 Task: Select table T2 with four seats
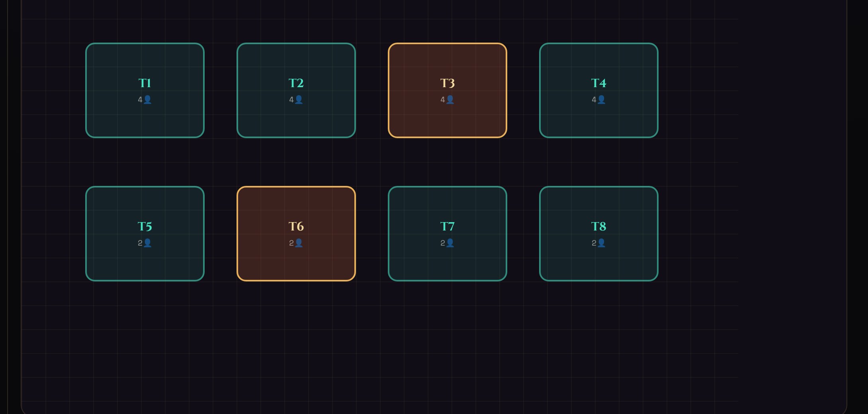[x=296, y=90]
